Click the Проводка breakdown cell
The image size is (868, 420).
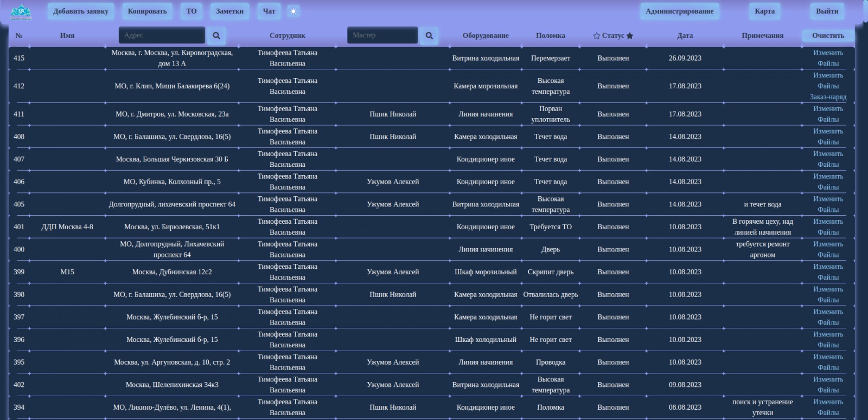point(551,363)
